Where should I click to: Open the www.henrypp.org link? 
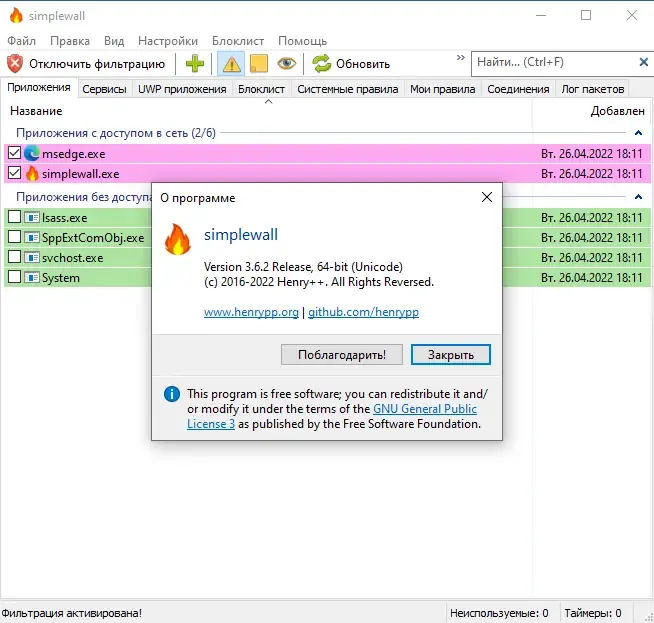pos(251,312)
